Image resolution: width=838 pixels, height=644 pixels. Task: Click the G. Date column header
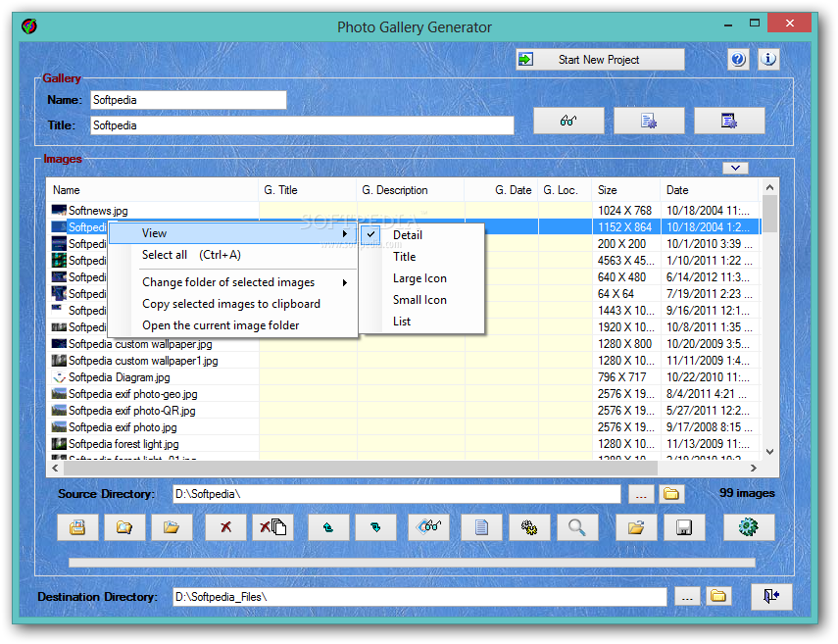pos(501,190)
